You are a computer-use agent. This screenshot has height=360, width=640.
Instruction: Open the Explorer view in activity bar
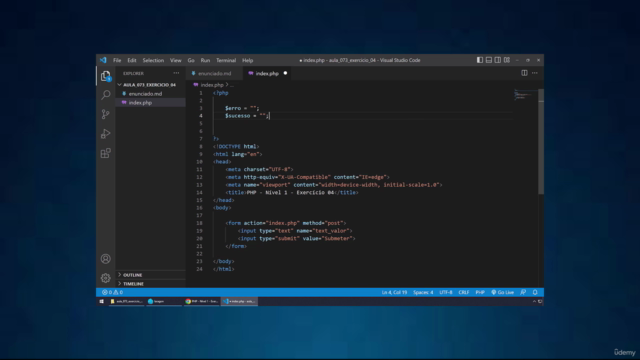105,76
